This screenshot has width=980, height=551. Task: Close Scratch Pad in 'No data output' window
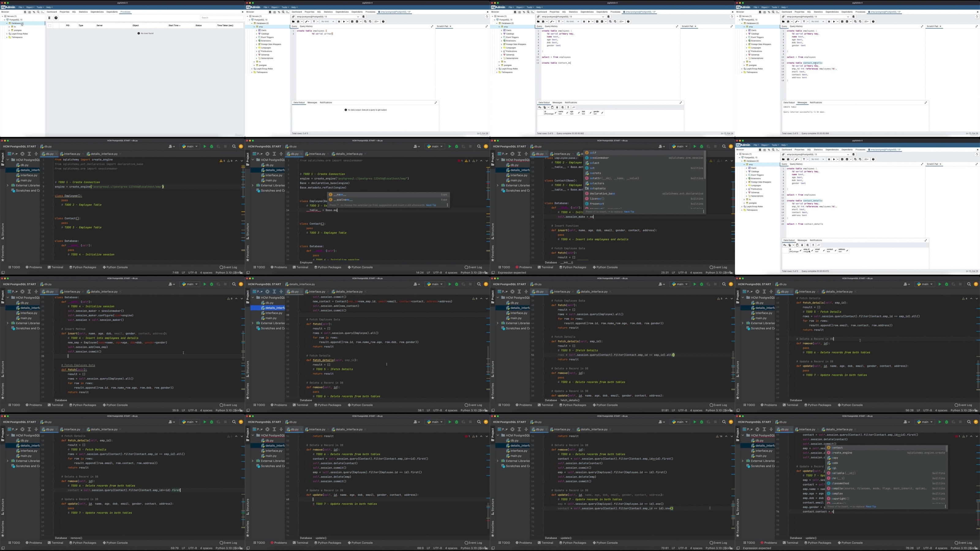[x=450, y=26]
